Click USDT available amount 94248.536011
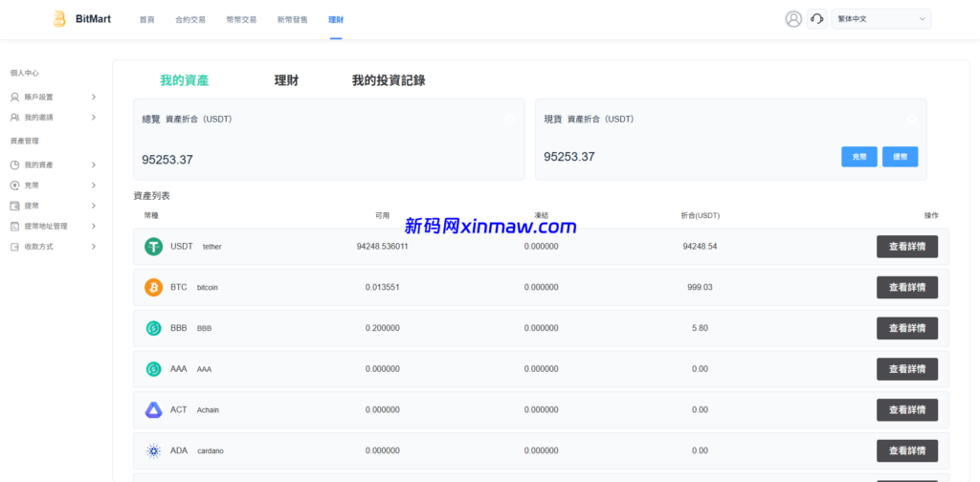Screen dimensions: 980x482 coord(383,246)
